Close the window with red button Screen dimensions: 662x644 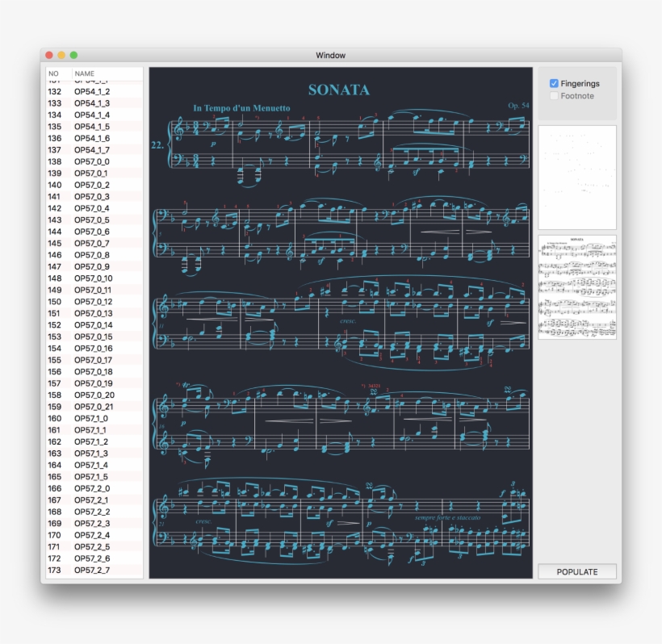click(49, 56)
